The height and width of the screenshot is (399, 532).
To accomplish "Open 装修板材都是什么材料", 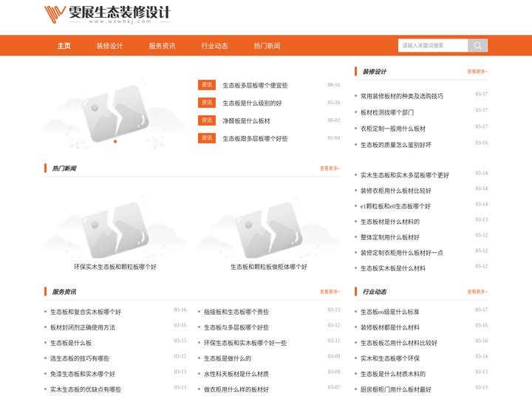I will (390, 328).
